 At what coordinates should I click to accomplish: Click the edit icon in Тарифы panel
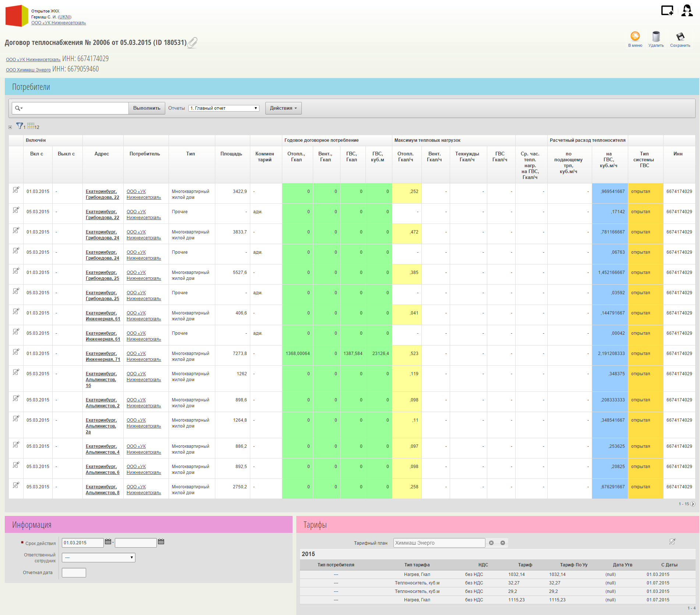pos(672,541)
